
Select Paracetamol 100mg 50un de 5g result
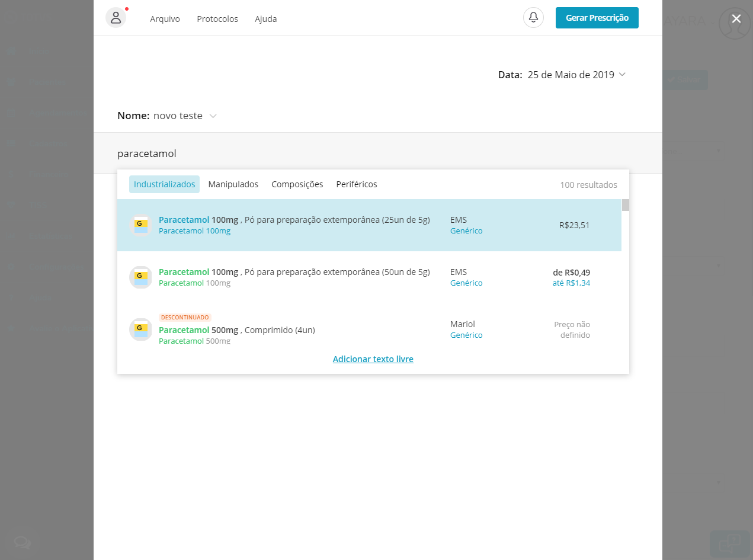(x=369, y=277)
